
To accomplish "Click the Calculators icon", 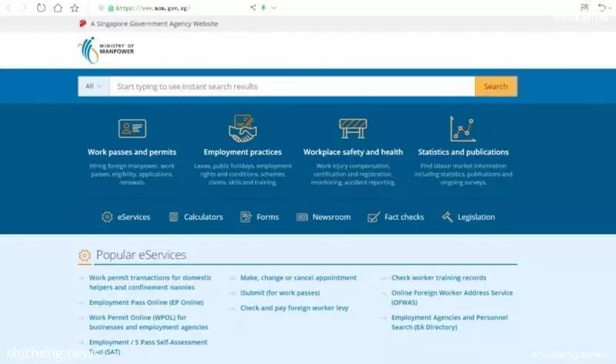I will 173,217.
